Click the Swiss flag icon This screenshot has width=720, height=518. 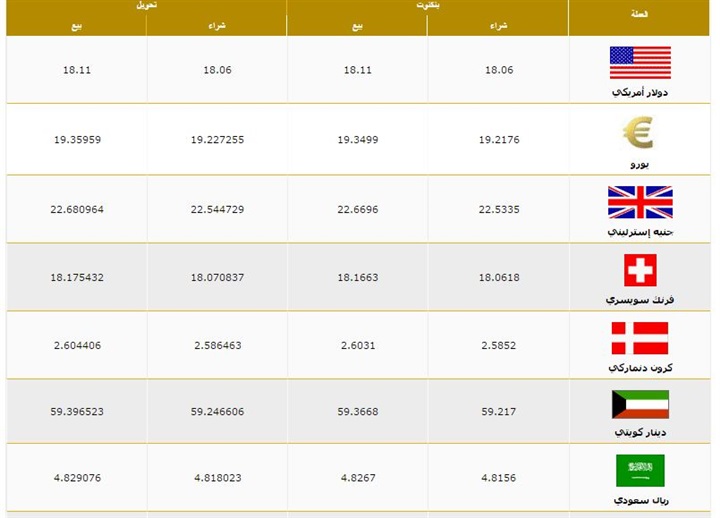pos(640,270)
